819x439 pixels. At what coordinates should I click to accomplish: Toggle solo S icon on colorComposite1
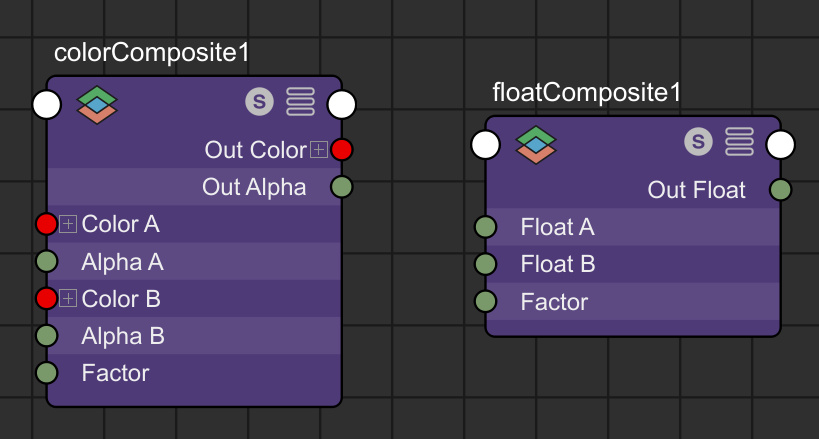click(260, 102)
